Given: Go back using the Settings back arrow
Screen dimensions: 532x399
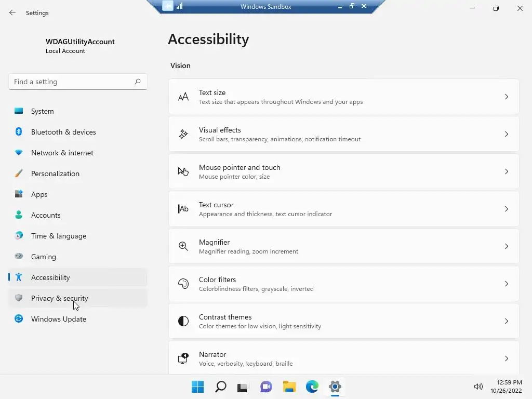Looking at the screenshot, I should click(x=12, y=13).
